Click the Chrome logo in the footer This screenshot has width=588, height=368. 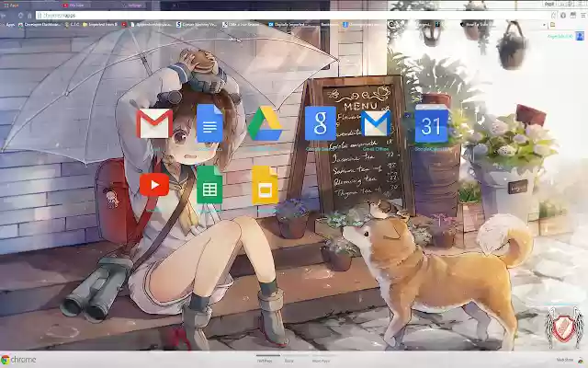pyautogui.click(x=18, y=360)
